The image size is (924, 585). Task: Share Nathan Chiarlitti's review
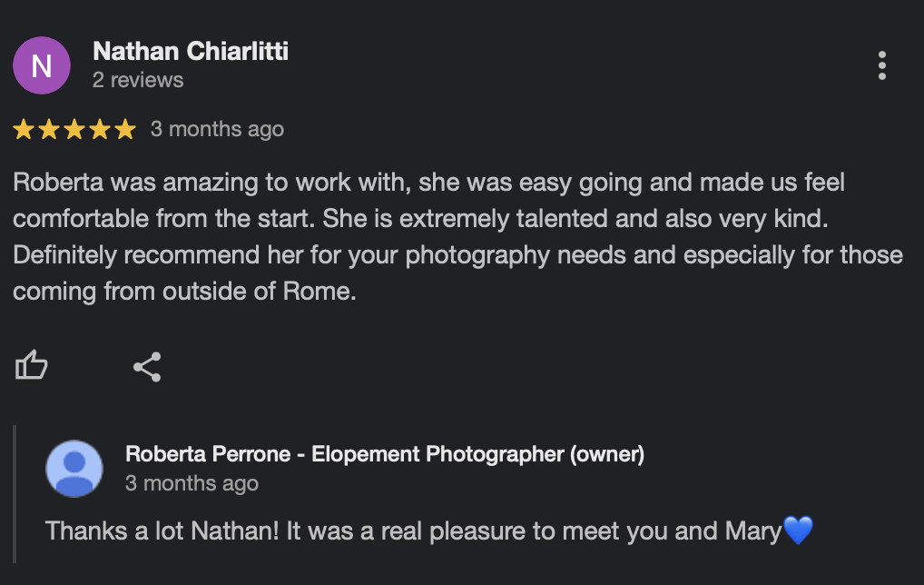147,367
